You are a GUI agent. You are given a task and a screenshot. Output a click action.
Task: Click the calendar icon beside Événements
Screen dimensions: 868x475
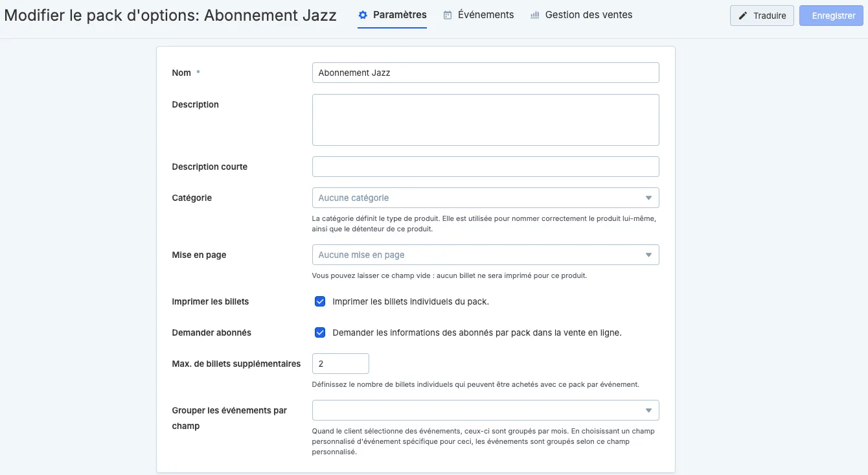coord(448,15)
